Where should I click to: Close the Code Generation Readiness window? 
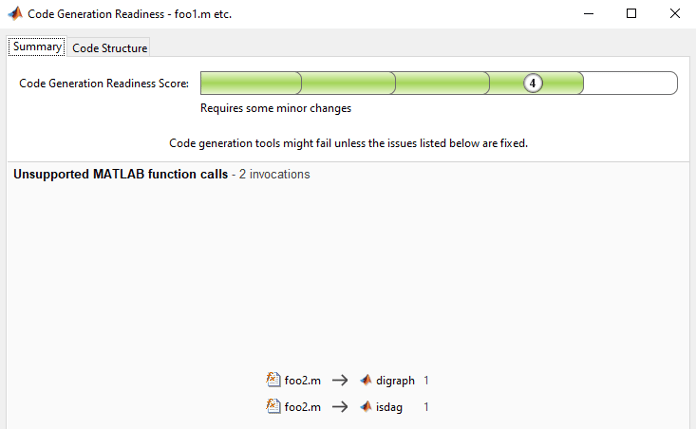click(x=675, y=14)
